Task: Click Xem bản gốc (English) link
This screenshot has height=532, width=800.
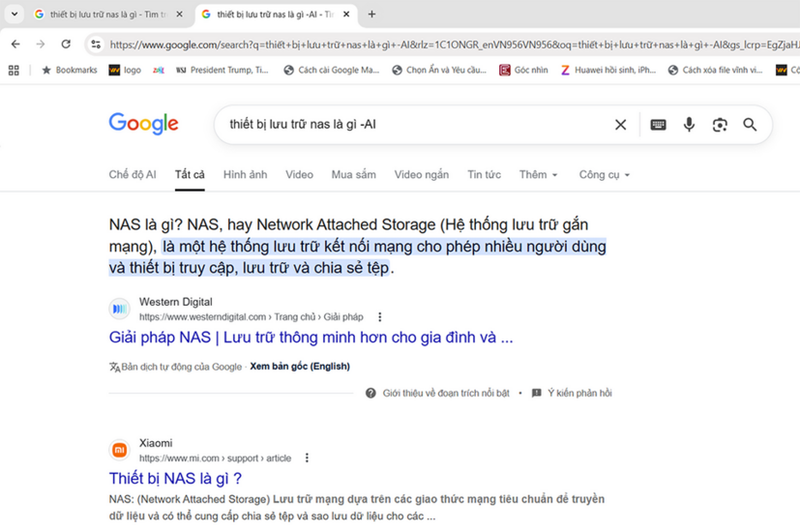Action: (x=299, y=367)
